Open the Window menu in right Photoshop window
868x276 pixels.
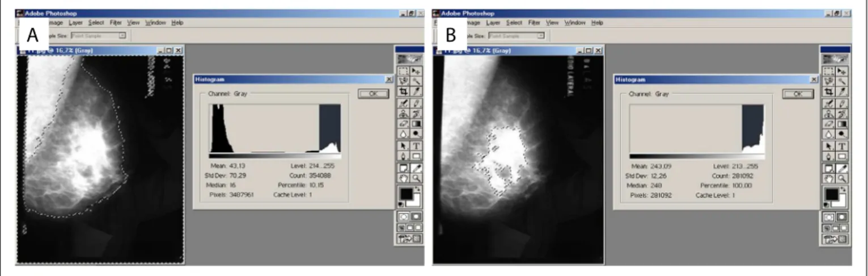[x=574, y=23]
